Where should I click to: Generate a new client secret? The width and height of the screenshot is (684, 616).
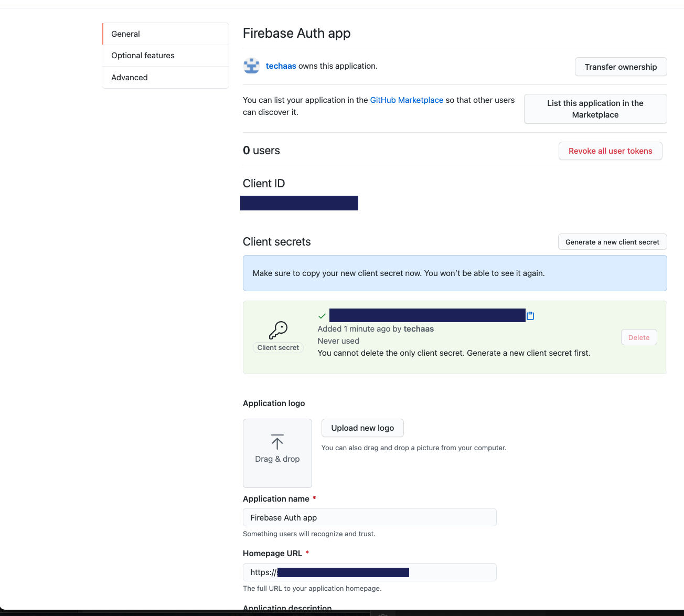[x=613, y=242]
